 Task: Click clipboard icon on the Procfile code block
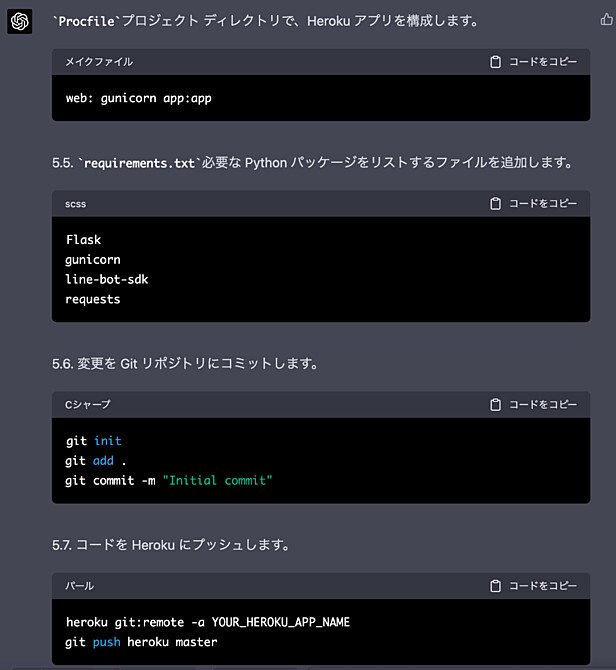tap(495, 62)
